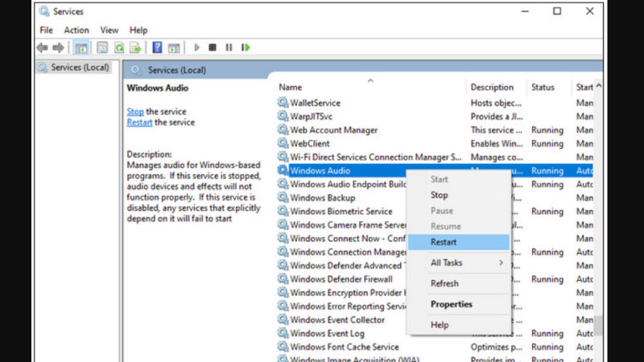Select the Windows Font Cache Service row
Screen dimensions: 644x362
(435, 347)
